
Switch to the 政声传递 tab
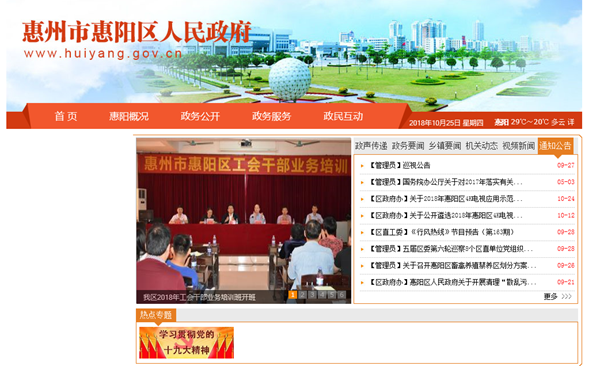click(x=371, y=146)
